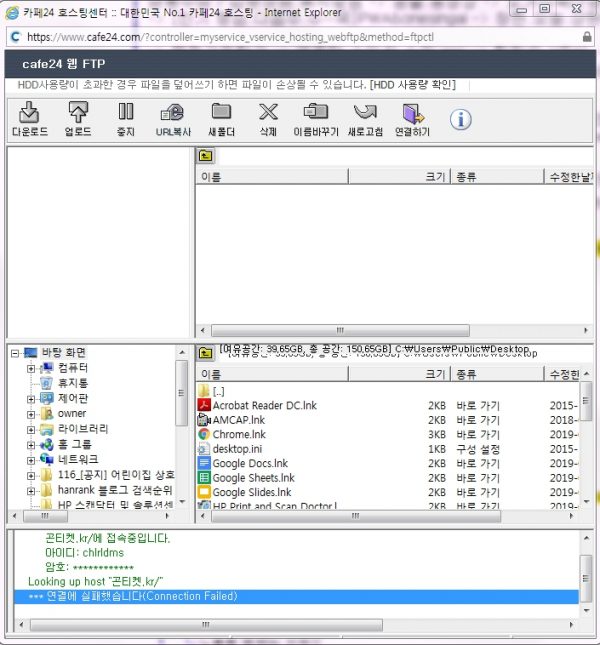Select the AMCAP.lnk file icon

(x=204, y=420)
